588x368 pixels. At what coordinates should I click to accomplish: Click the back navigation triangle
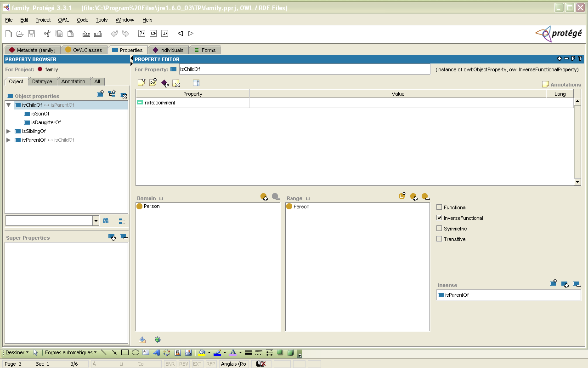pyautogui.click(x=180, y=34)
